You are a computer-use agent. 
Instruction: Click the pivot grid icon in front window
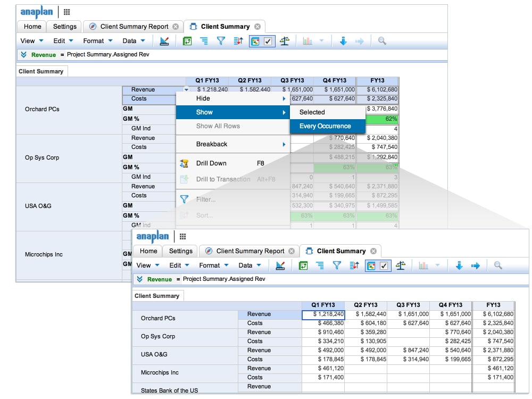[371, 265]
